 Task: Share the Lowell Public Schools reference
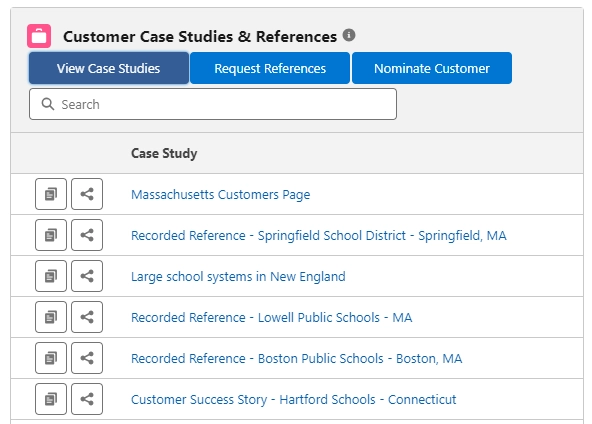pos(87,317)
